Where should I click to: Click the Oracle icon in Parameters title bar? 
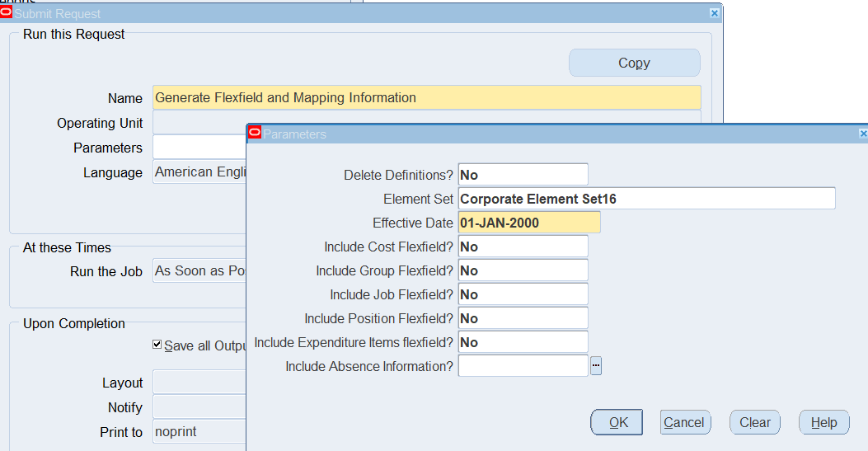pos(255,133)
